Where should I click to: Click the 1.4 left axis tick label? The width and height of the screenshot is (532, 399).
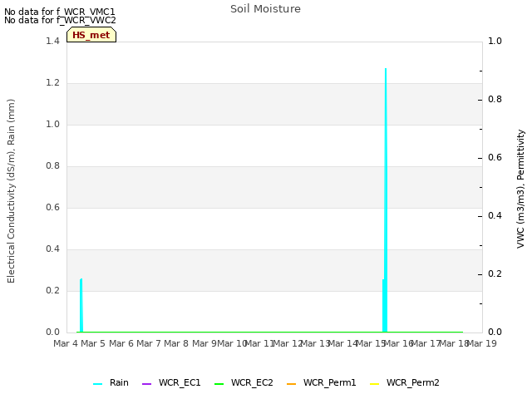[x=52, y=41]
